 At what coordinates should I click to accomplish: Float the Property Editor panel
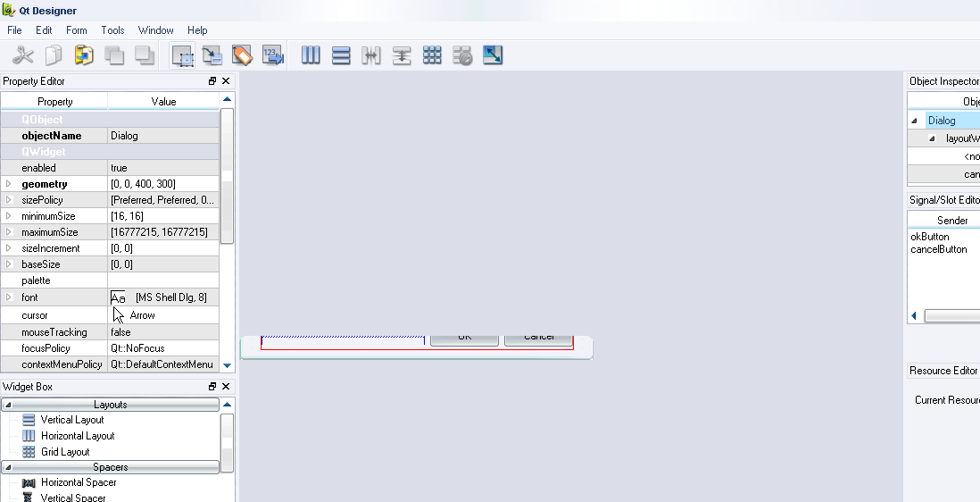212,81
